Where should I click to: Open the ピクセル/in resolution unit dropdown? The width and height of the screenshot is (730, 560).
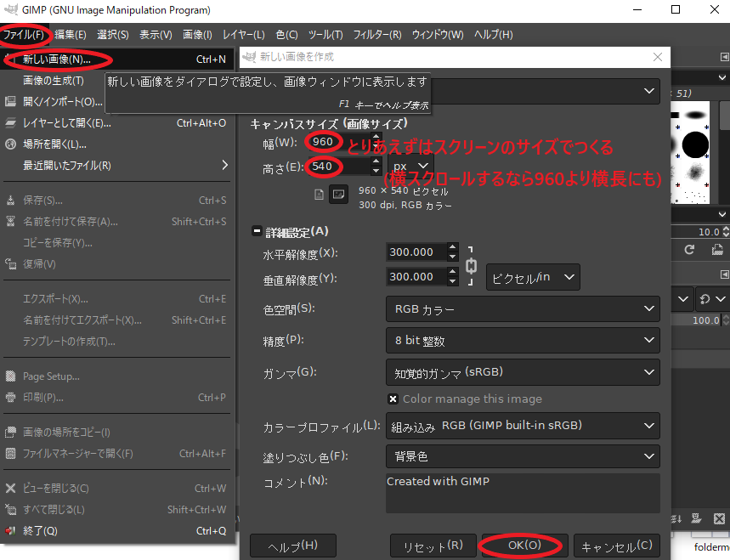[x=533, y=277]
